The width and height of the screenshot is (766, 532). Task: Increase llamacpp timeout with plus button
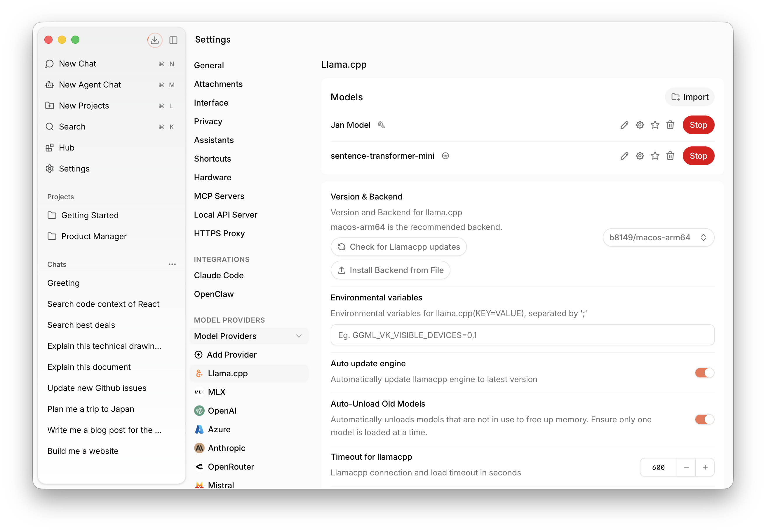[x=705, y=467]
